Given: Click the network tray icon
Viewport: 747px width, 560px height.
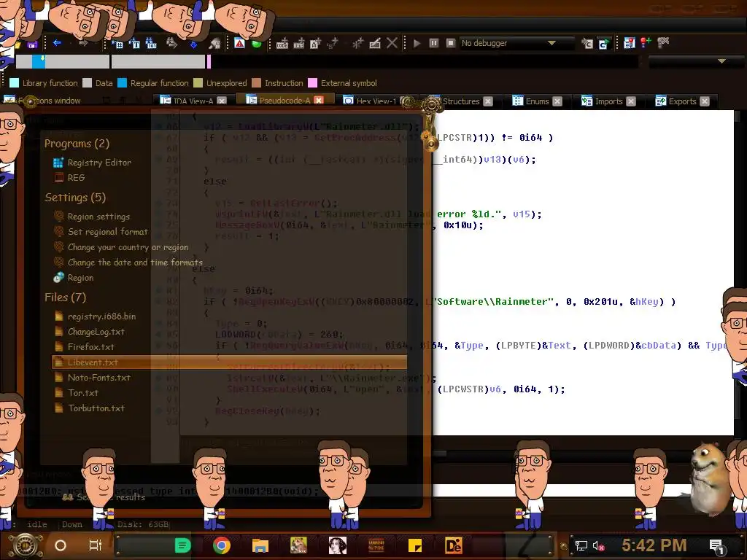Looking at the screenshot, I should 581,545.
